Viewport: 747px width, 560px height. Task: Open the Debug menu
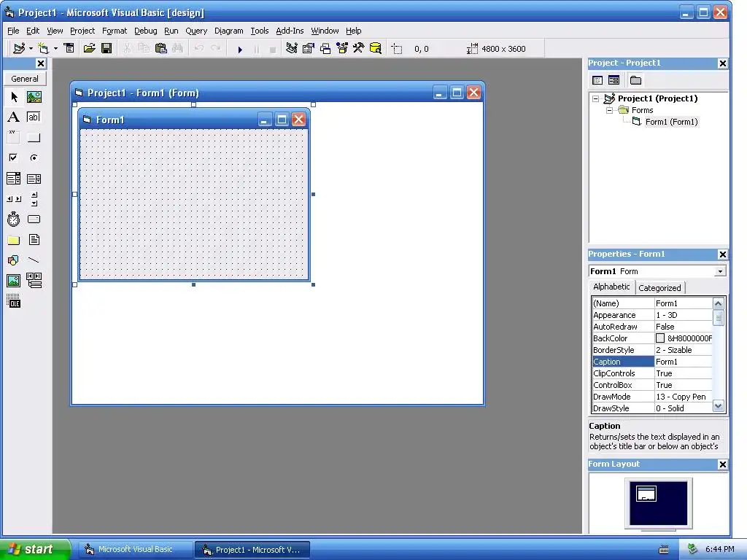[146, 31]
